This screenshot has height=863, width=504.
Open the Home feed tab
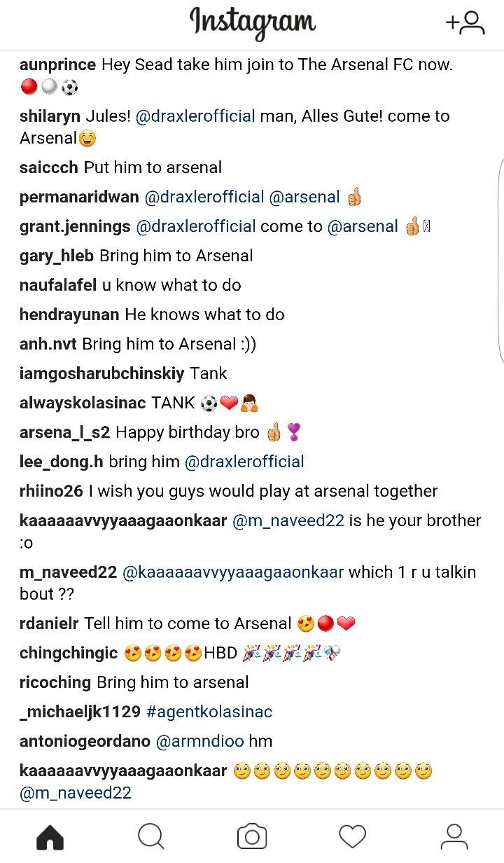[x=50, y=836]
